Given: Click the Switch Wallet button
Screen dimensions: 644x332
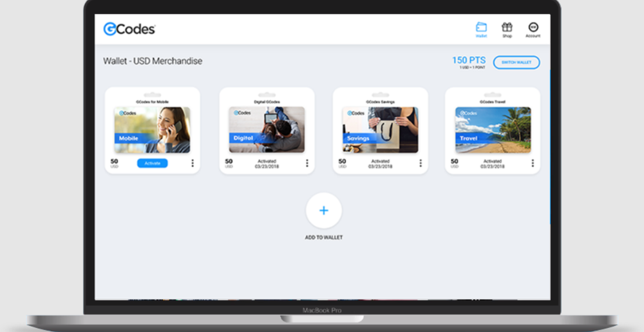Looking at the screenshot, I should click(x=516, y=62).
